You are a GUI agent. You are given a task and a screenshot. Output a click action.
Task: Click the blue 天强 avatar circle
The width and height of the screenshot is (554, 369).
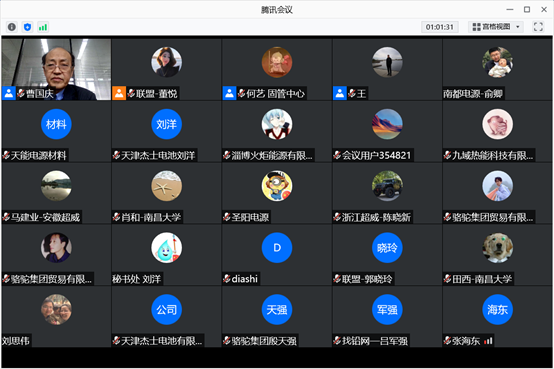point(277,310)
